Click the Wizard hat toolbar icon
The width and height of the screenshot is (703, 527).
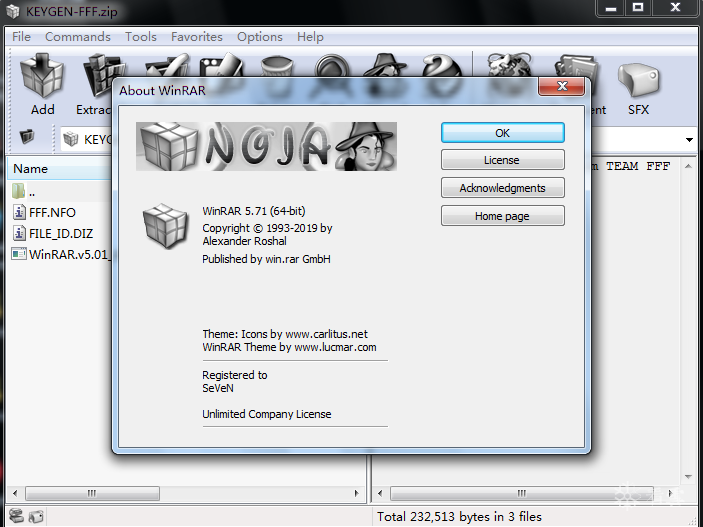pyautogui.click(x=386, y=65)
